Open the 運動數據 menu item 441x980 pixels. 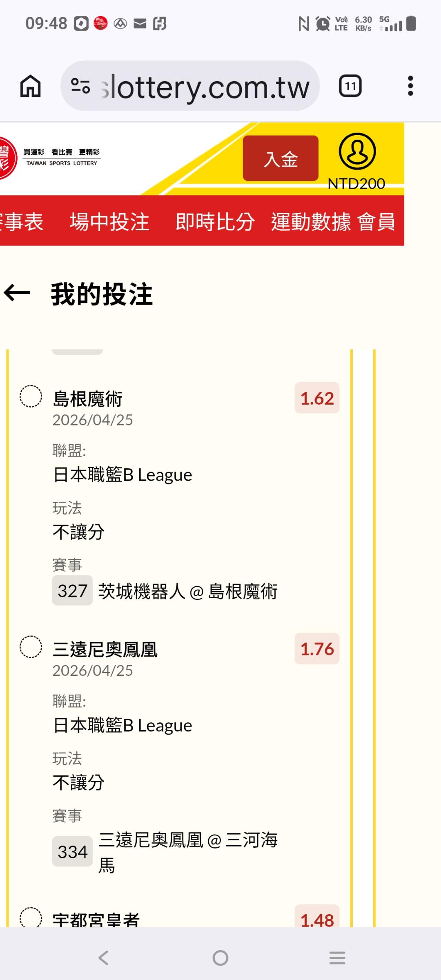coord(311,222)
